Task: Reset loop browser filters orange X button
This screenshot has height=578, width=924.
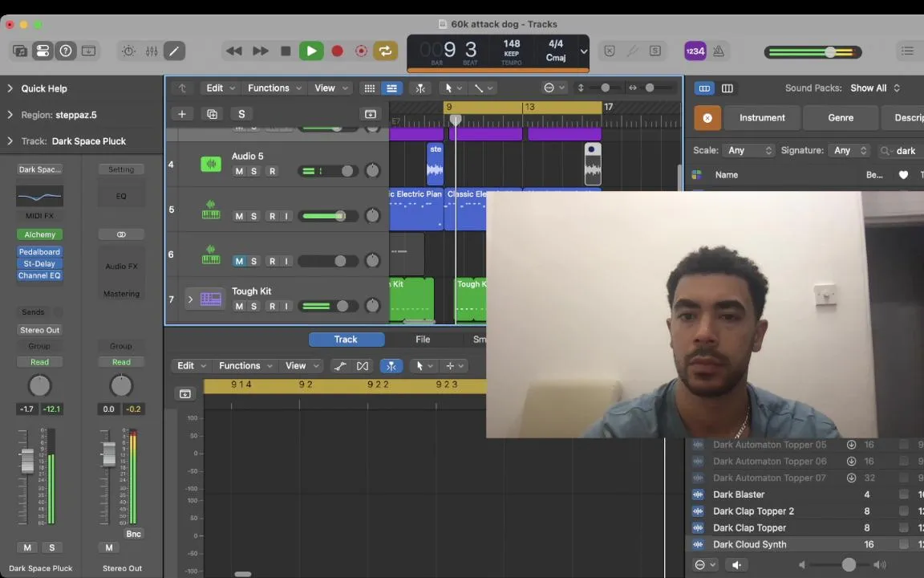Action: click(707, 118)
